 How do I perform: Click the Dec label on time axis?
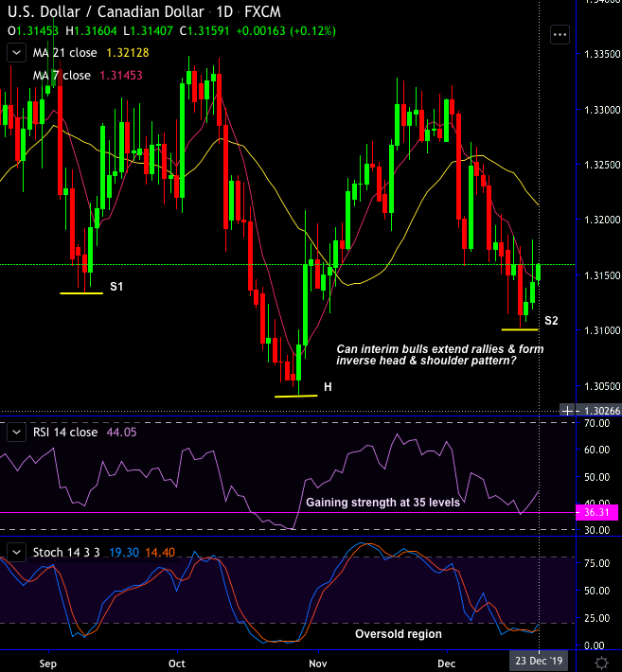tap(446, 663)
